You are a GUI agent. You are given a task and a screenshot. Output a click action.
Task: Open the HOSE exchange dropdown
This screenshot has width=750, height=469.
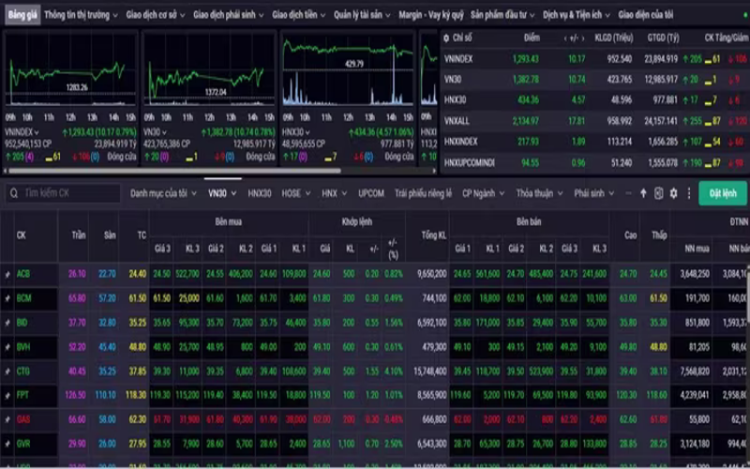[294, 193]
